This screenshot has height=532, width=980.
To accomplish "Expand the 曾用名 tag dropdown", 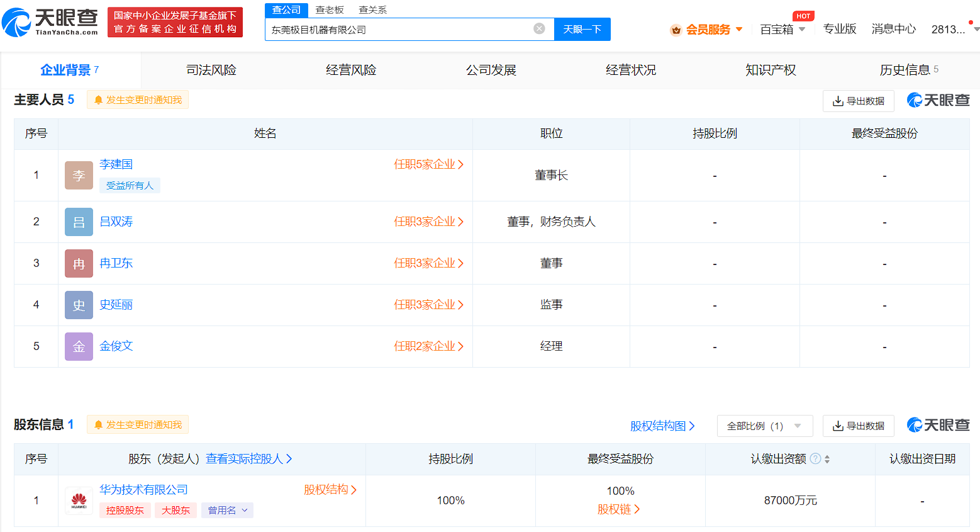I will [x=227, y=510].
